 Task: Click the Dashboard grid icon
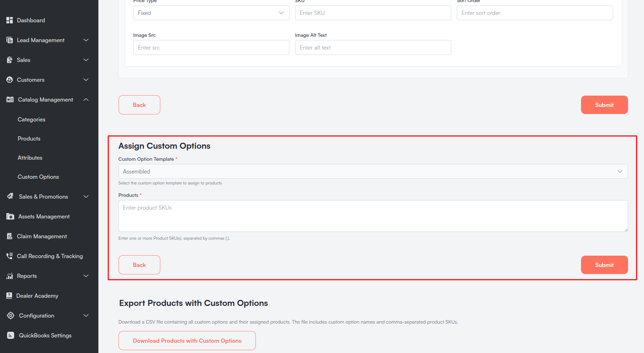point(10,20)
